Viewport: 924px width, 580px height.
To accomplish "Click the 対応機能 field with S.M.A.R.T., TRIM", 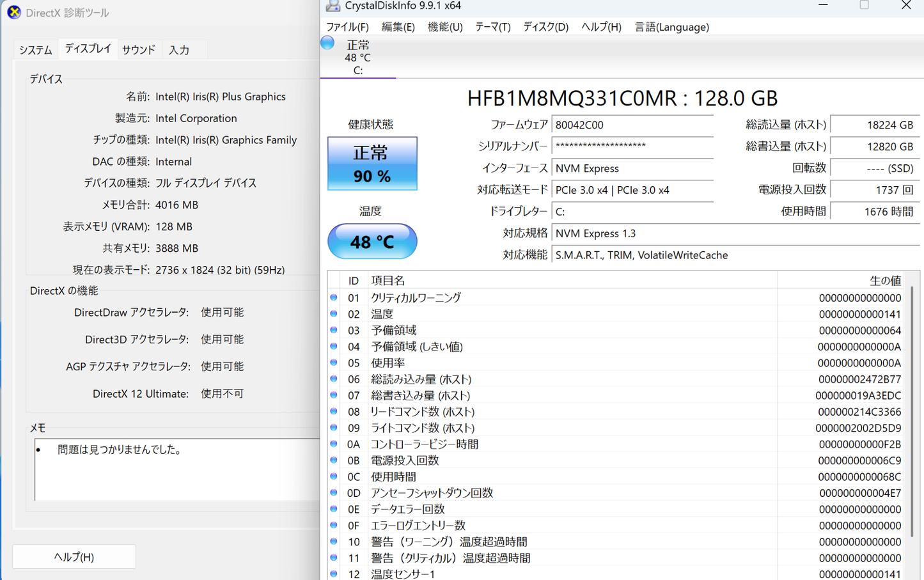I will point(735,255).
